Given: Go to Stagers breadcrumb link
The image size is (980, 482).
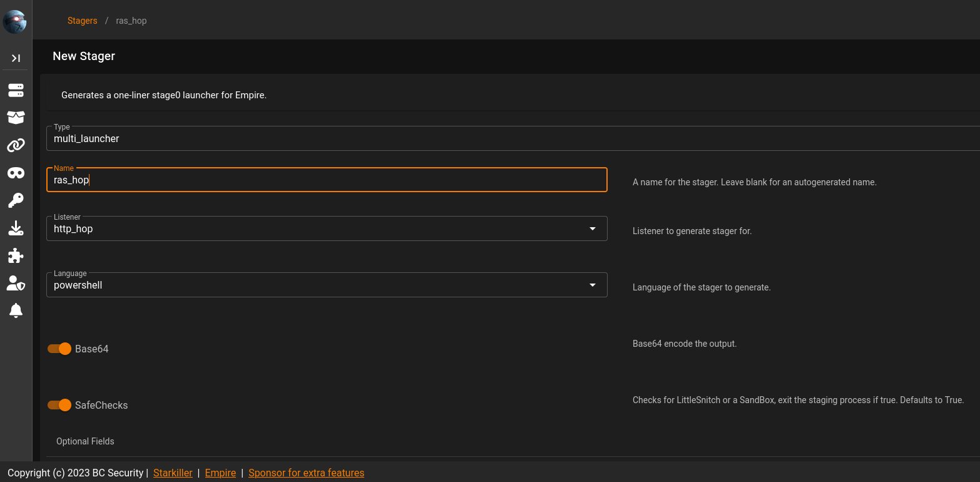Looking at the screenshot, I should coord(82,21).
